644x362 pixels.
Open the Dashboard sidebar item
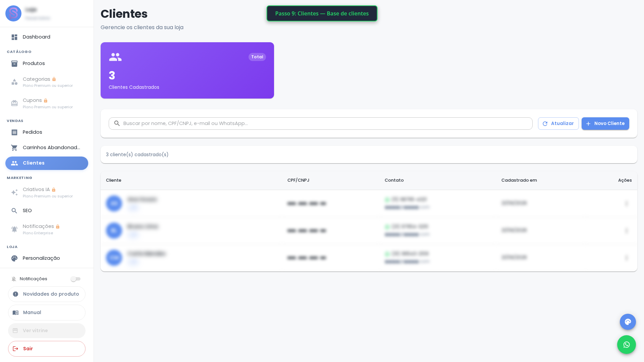point(47,37)
